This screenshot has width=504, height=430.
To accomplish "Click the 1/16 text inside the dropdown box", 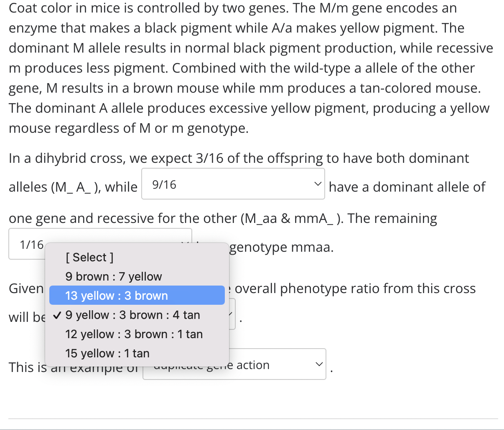I will point(29,244).
